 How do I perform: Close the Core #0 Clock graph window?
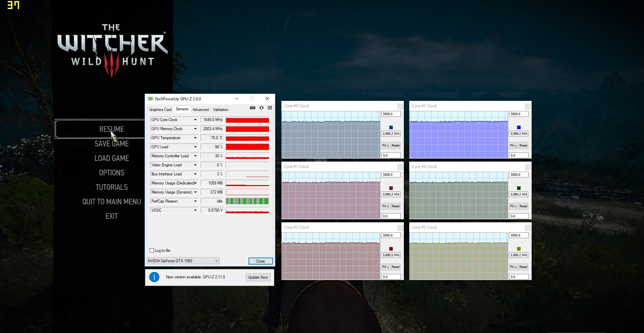[x=400, y=106]
